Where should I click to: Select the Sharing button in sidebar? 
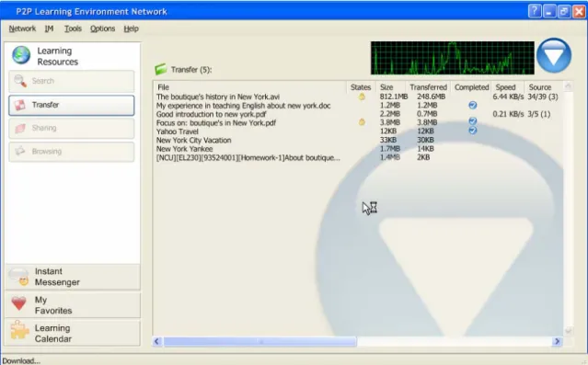71,128
